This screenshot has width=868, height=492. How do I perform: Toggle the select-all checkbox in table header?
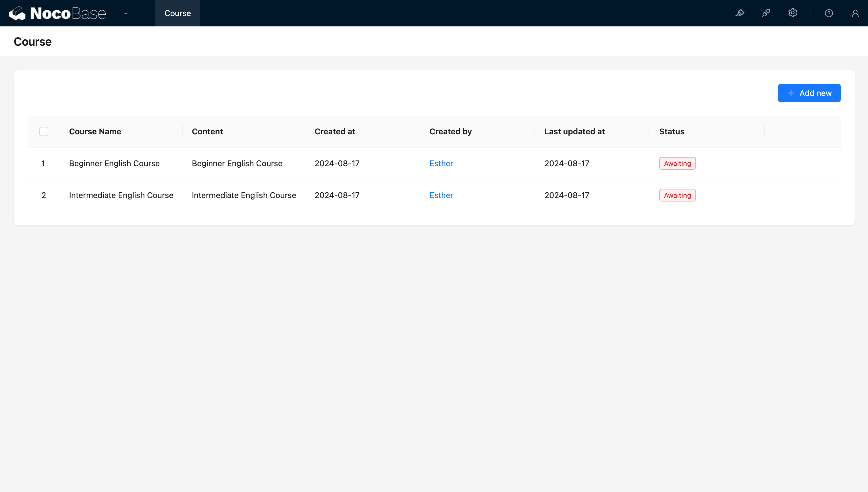pos(44,131)
